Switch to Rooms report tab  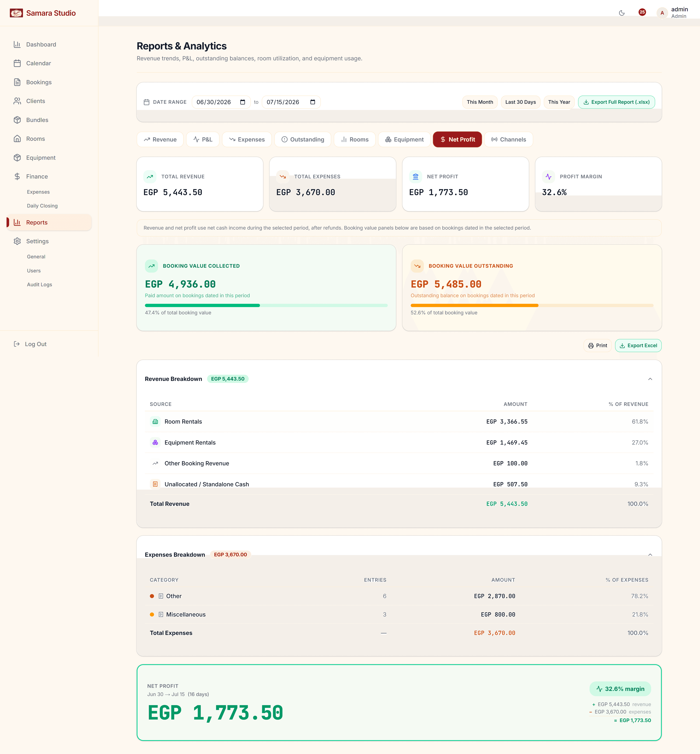[355, 139]
